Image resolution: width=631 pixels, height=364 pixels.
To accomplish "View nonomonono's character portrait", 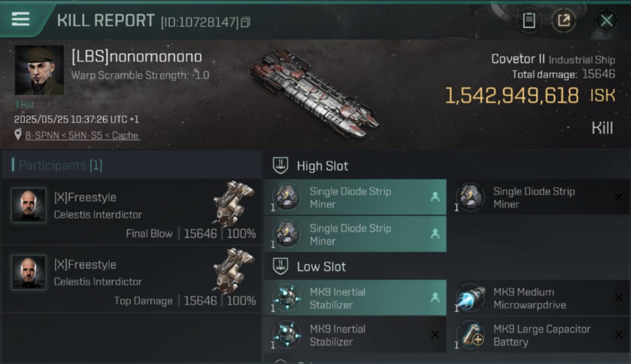I will (x=39, y=70).
